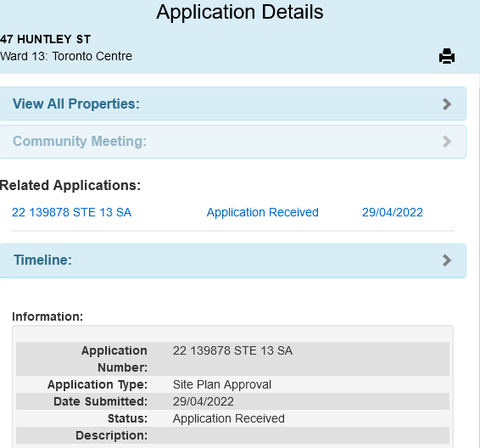The image size is (480, 448).
Task: Click the Ward 13: Toronto Centre text
Action: tap(66, 56)
